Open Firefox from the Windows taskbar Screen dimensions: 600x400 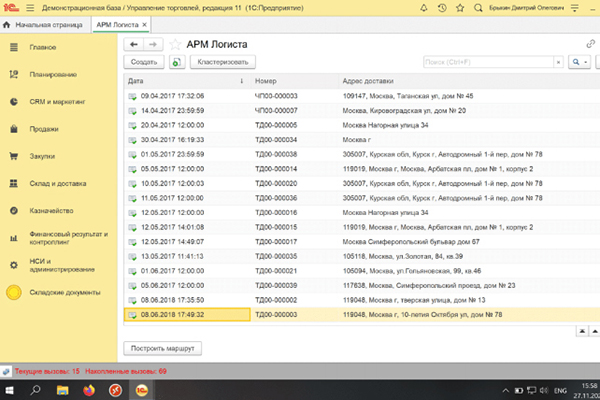89,388
